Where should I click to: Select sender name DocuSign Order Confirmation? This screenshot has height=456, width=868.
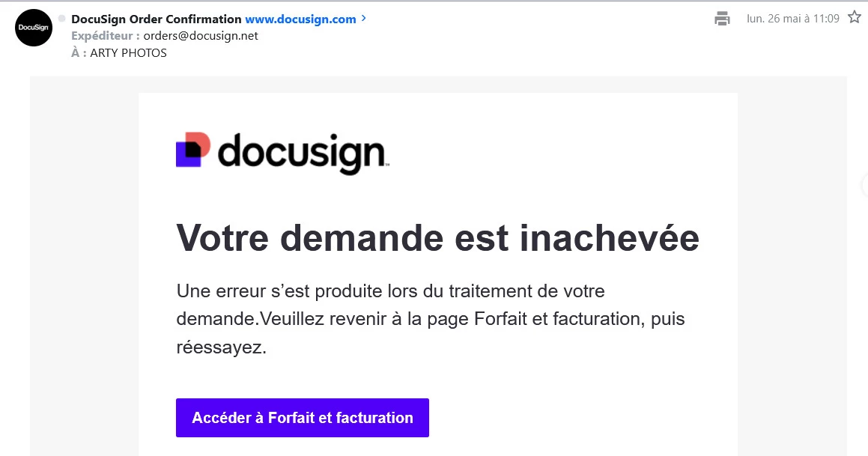(x=156, y=19)
